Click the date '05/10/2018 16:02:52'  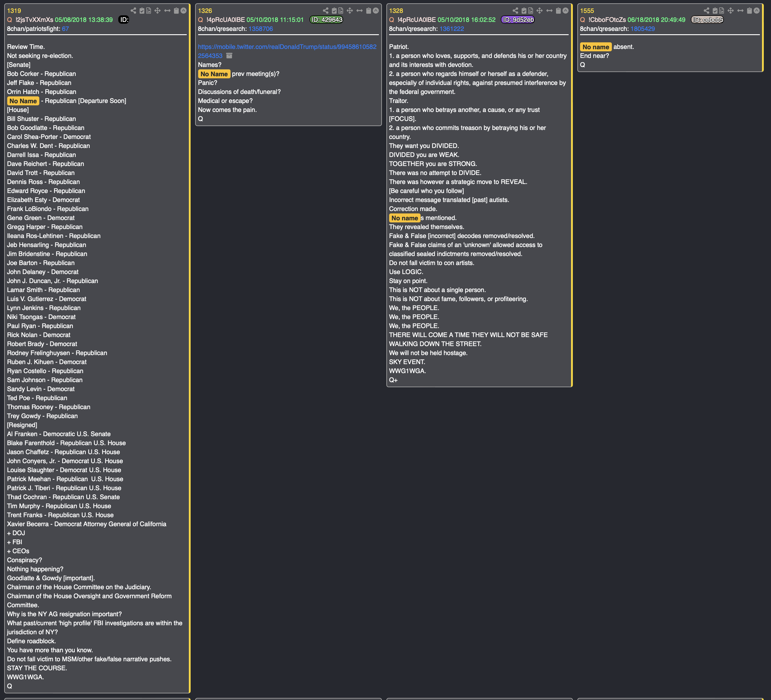tap(467, 20)
